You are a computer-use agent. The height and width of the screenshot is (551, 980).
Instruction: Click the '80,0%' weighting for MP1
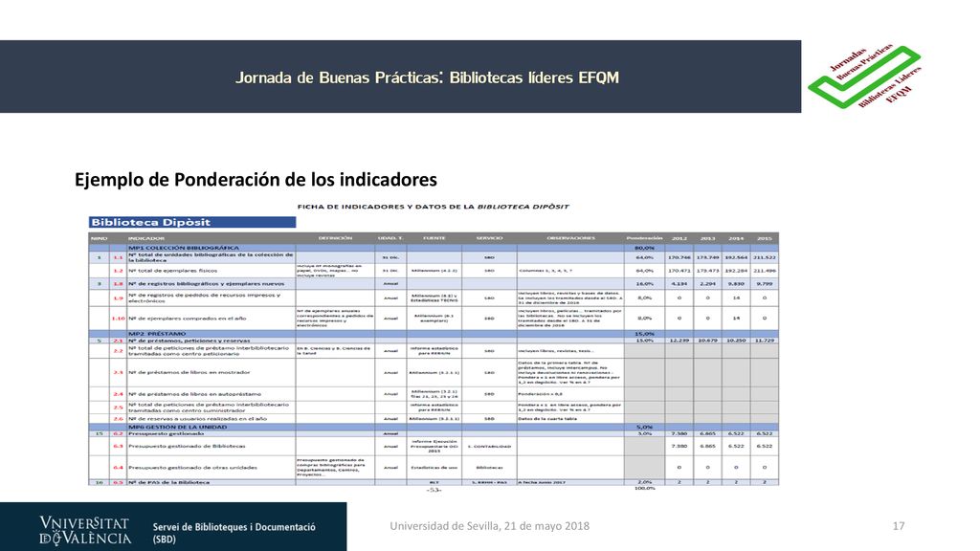[644, 248]
